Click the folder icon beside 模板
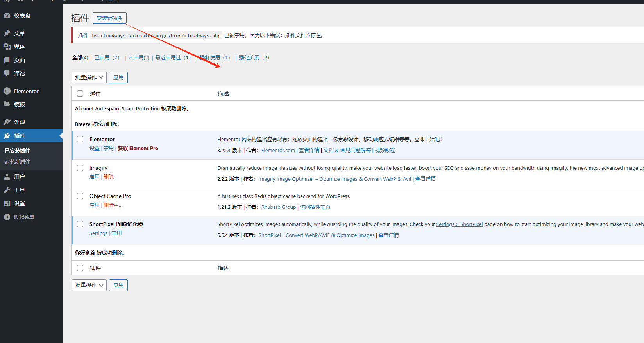 [x=7, y=104]
